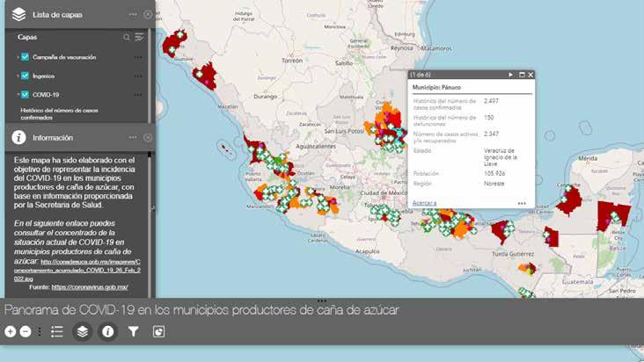This screenshot has height=362, width=644.
Task: Open the coronavirus.gob.mx source link
Action: click(x=90, y=287)
